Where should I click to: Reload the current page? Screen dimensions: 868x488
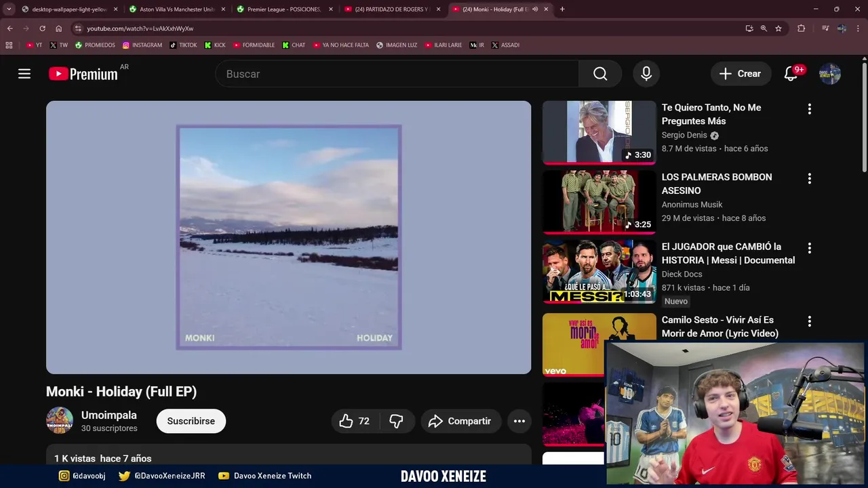(42, 28)
